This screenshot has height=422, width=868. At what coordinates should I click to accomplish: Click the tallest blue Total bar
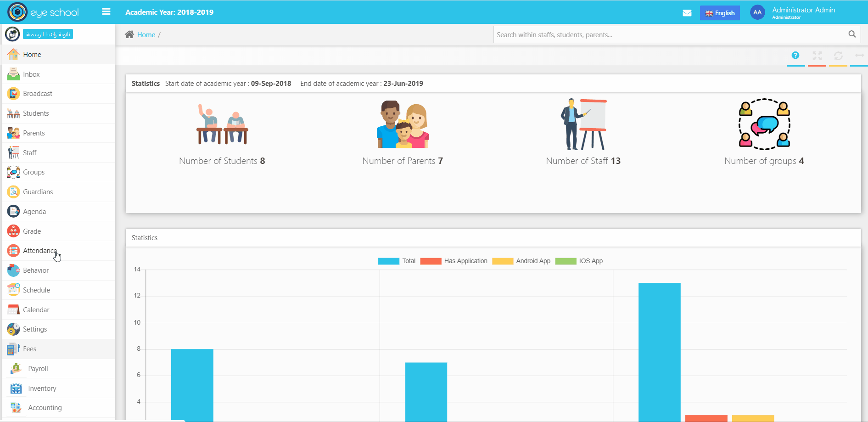click(660, 352)
